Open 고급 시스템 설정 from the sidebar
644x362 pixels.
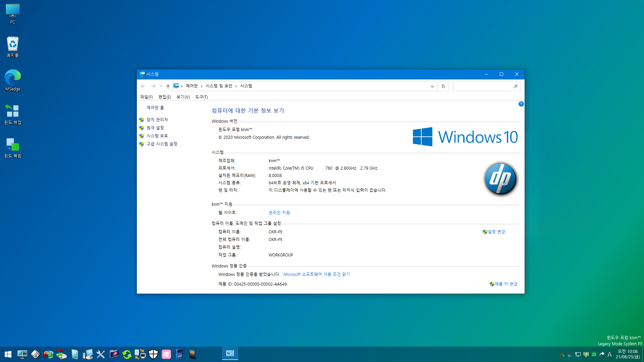pyautogui.click(x=162, y=144)
